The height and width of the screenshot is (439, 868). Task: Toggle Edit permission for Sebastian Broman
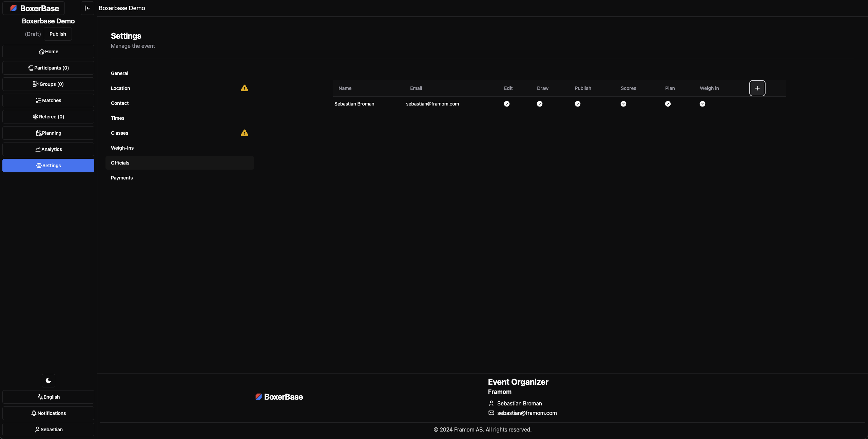tap(506, 104)
